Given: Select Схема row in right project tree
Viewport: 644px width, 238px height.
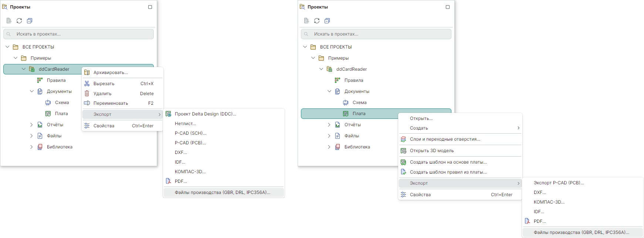Looking at the screenshot, I should 376,103.
